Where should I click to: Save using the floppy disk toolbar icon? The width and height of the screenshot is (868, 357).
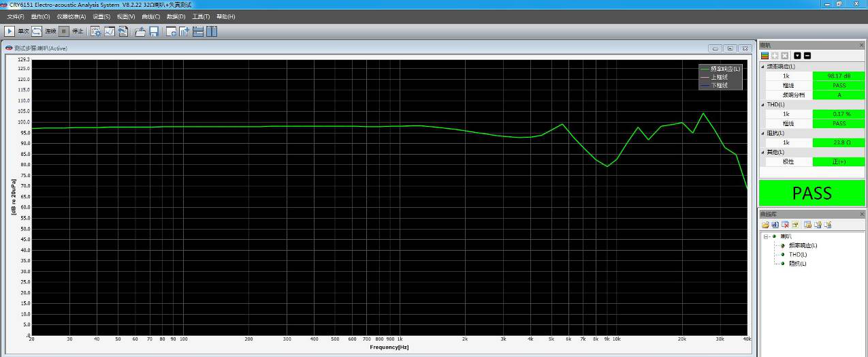click(154, 31)
